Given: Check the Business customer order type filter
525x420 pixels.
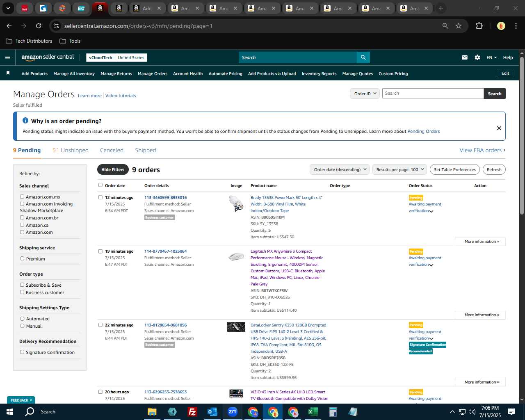Looking at the screenshot, I should click(x=22, y=292).
